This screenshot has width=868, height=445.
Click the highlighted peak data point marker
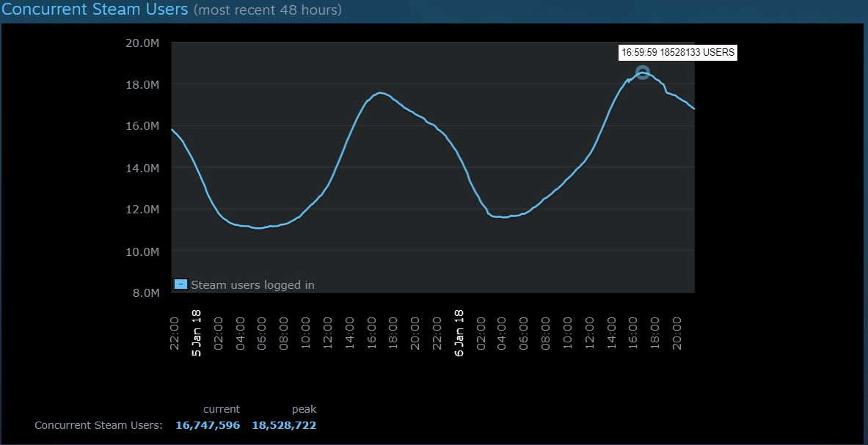(x=642, y=73)
